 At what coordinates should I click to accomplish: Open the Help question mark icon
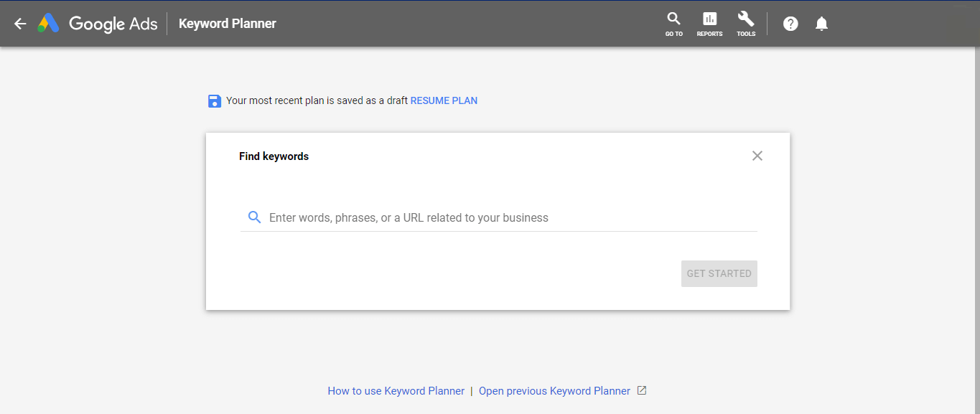point(790,24)
